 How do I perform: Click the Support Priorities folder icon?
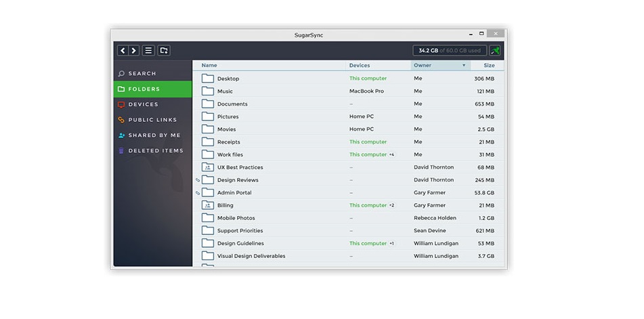coord(208,231)
